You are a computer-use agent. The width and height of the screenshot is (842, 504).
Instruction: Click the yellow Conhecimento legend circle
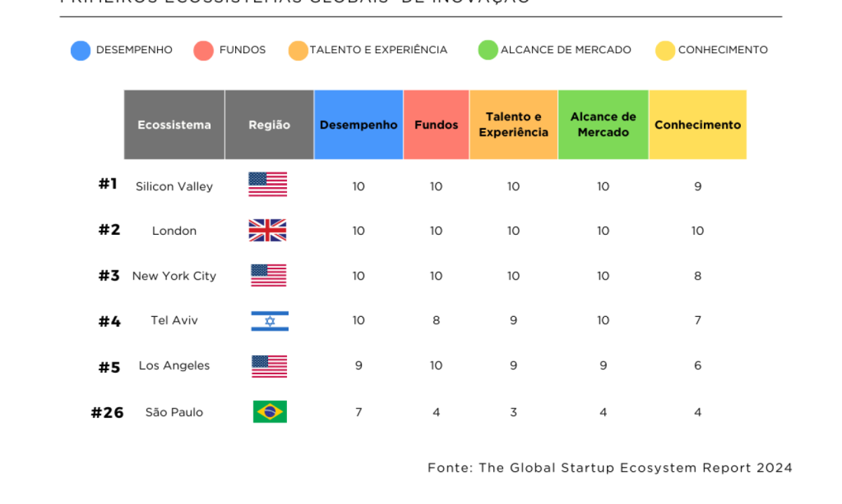click(665, 50)
